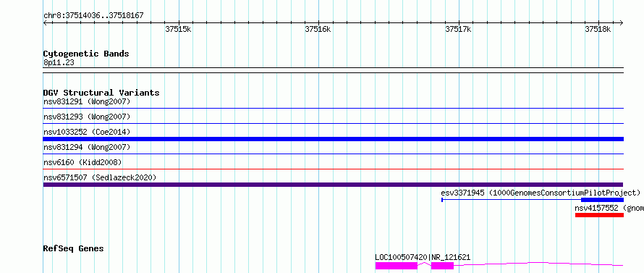
Task: Select variant nsv831291 (Wong2007) label
Action: 87,101
